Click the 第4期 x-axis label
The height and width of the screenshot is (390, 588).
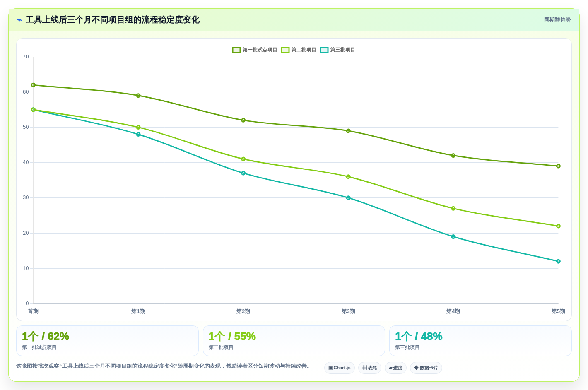tap(453, 311)
